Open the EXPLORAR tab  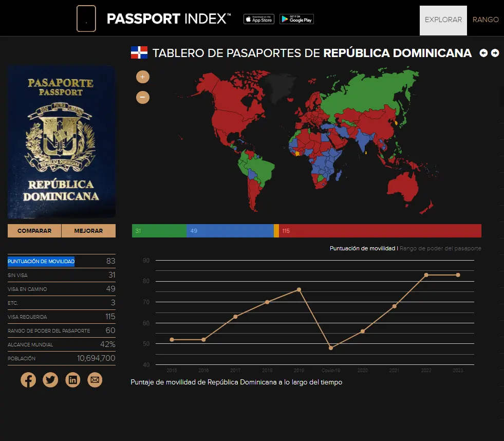click(x=443, y=20)
